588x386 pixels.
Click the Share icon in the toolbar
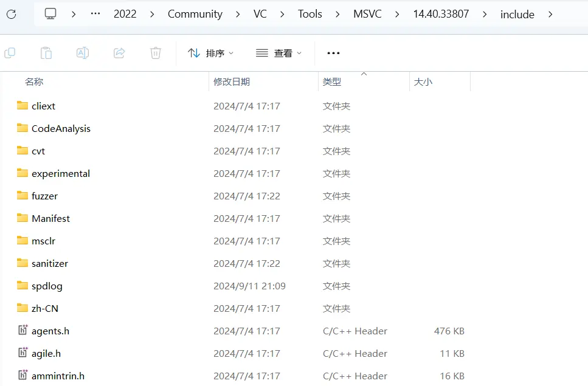[x=119, y=53]
